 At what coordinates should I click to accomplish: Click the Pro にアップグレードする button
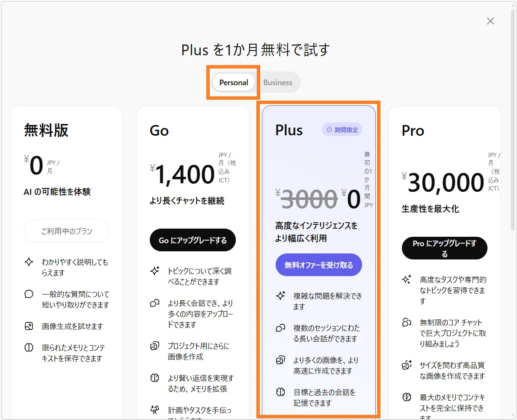tap(444, 248)
